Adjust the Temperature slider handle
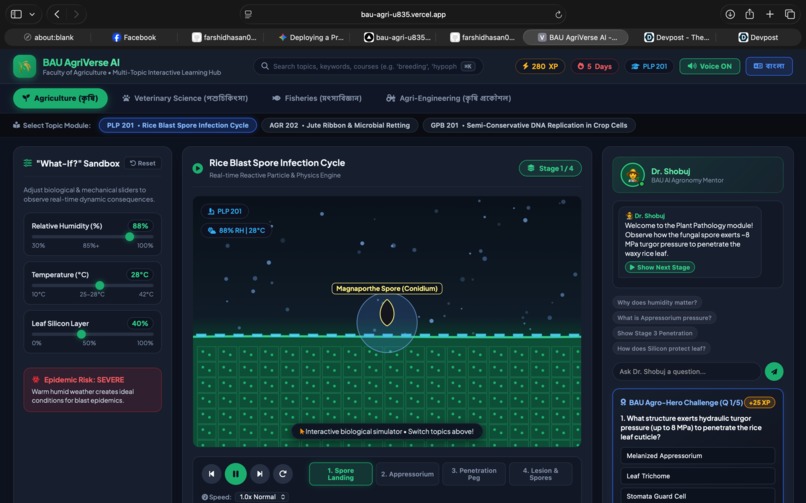The image size is (806, 503). [x=100, y=285]
